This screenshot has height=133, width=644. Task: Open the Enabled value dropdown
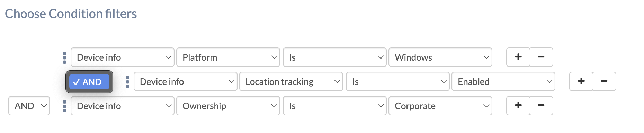pos(503,81)
